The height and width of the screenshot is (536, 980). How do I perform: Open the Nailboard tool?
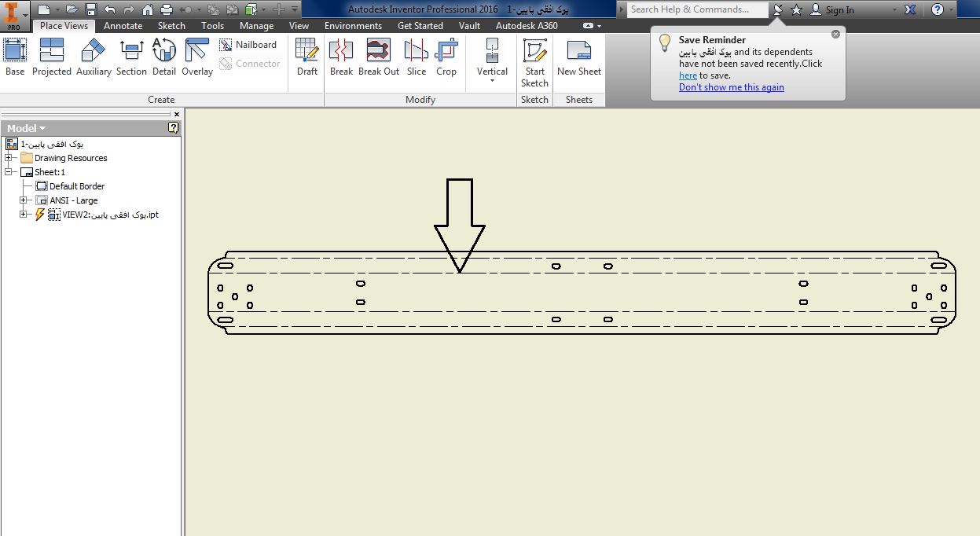tap(248, 44)
